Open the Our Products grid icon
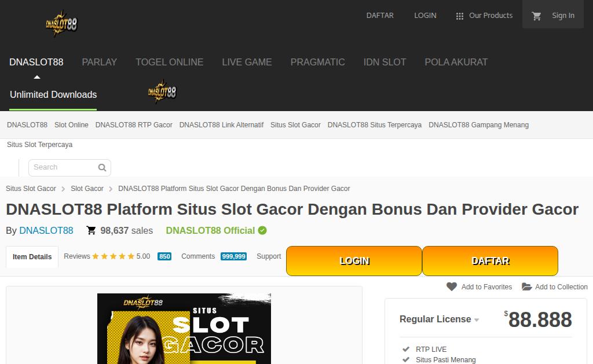The image size is (593, 364). (459, 16)
